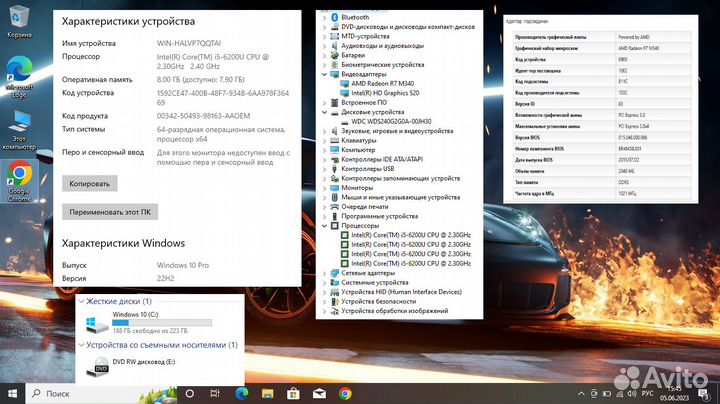Launch Chrome from the taskbar
Screen dimensions: 720x404
click(x=345, y=393)
